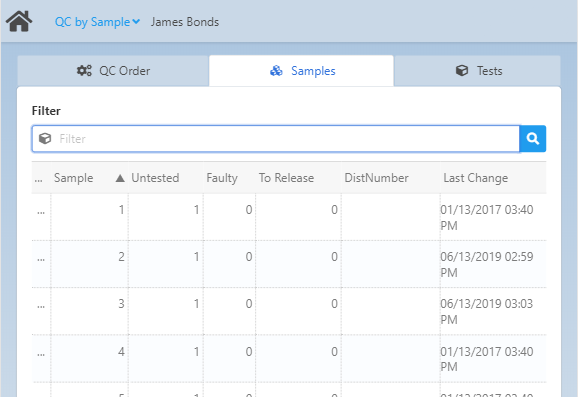Click the QC Order gears icon

click(x=84, y=70)
